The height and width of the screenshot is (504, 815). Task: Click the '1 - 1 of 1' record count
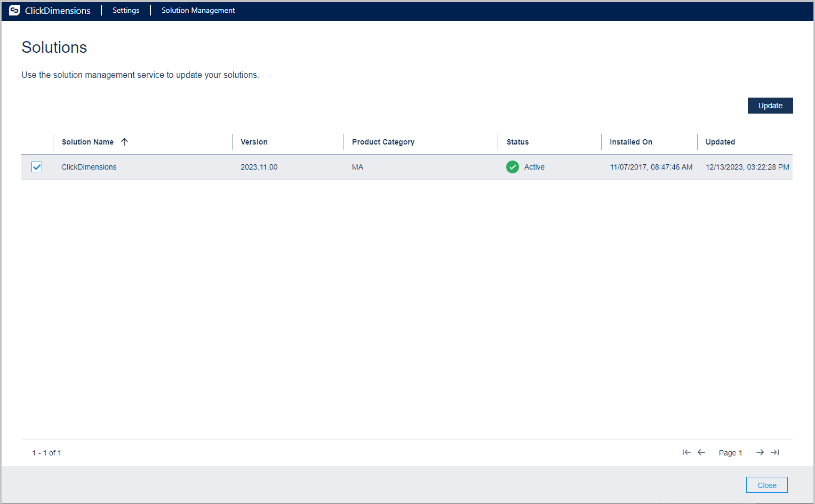47,452
